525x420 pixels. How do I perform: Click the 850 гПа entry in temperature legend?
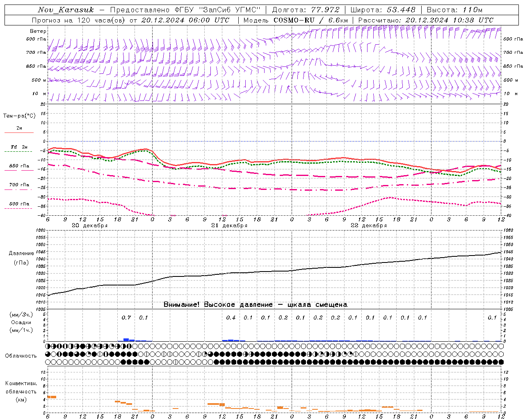click(x=19, y=166)
